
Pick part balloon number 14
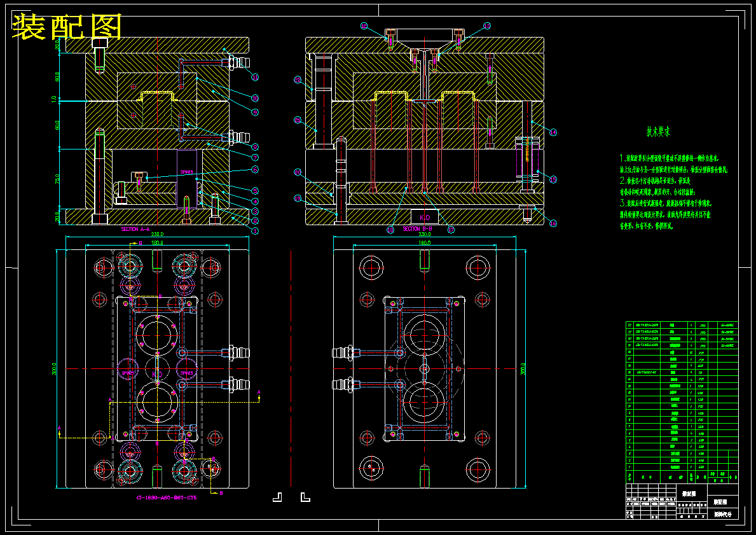tap(553, 132)
